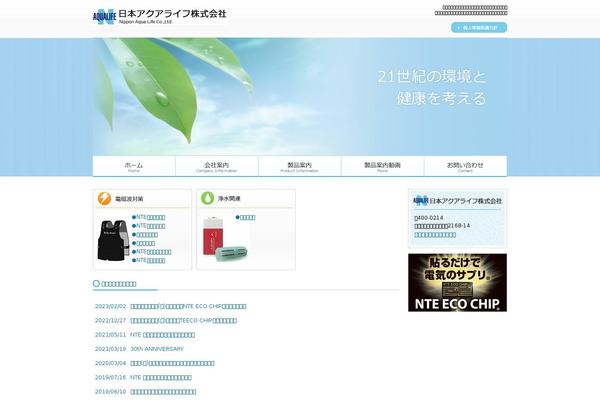Click the underlined link below the 2168-14 address
600x400 pixels.
point(435,235)
